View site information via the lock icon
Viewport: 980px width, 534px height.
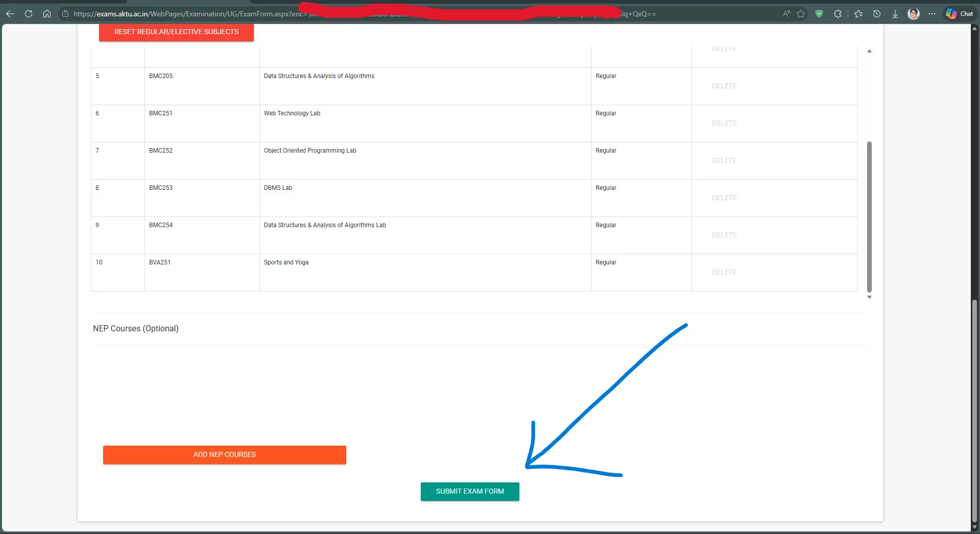65,14
